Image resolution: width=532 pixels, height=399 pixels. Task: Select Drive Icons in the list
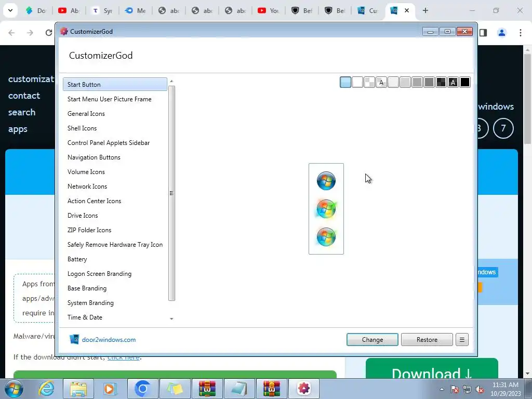[115, 216]
